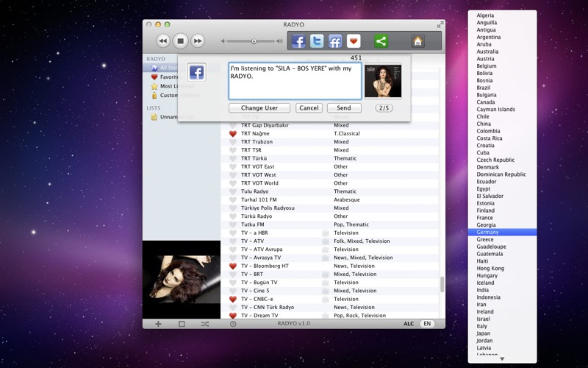Open the green share icon
The height and width of the screenshot is (368, 588).
[381, 41]
